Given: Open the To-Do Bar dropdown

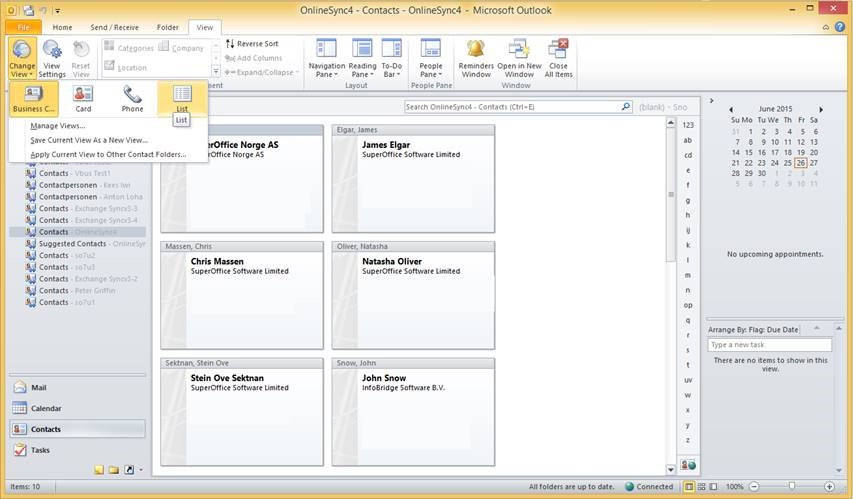Looking at the screenshot, I should point(392,58).
